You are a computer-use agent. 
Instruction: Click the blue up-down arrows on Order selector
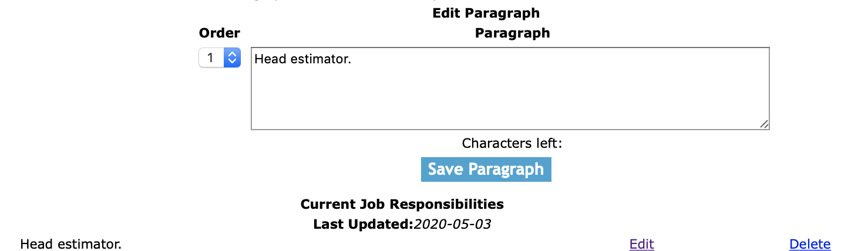click(x=233, y=57)
